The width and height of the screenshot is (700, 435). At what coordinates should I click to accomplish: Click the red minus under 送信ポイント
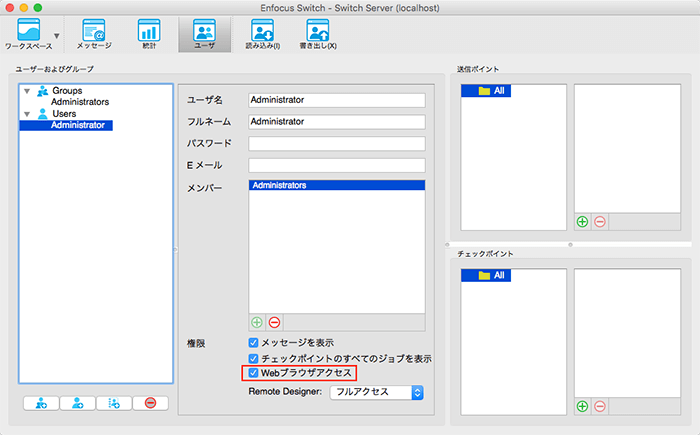(x=600, y=222)
